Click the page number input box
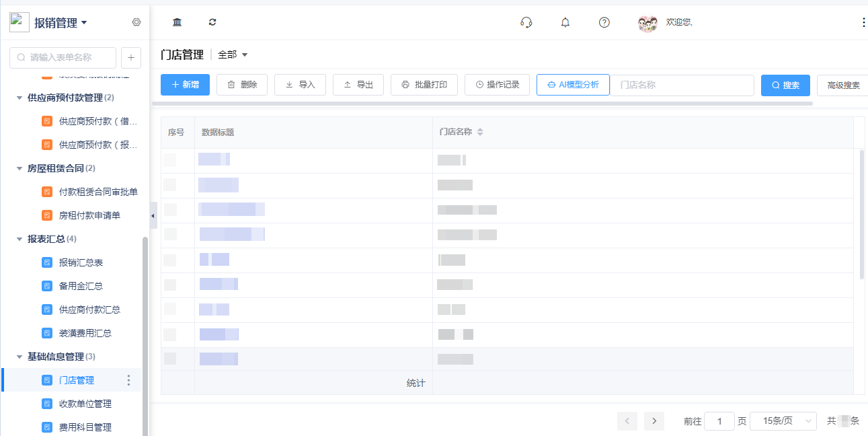 point(719,421)
